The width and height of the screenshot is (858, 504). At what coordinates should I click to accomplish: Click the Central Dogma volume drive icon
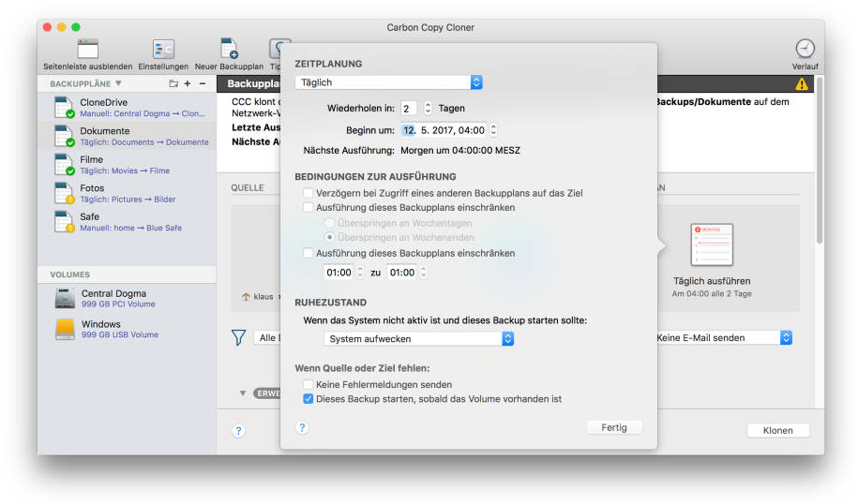(x=65, y=299)
